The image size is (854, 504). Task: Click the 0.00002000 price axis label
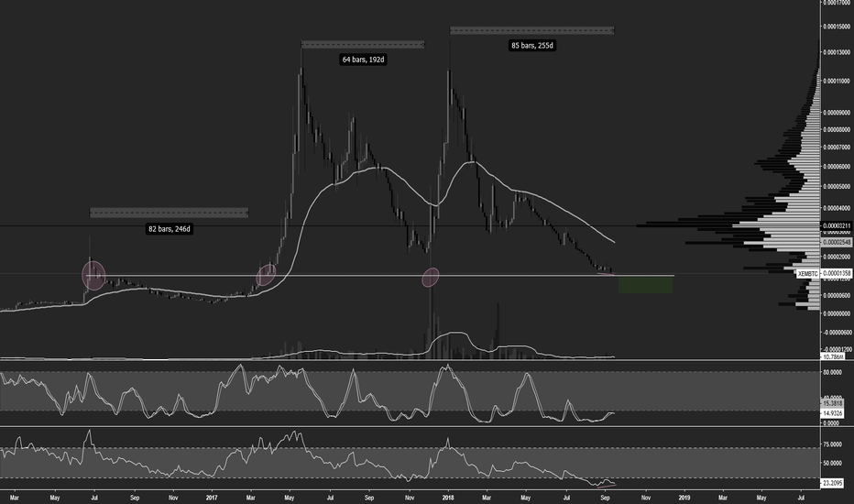(838, 257)
